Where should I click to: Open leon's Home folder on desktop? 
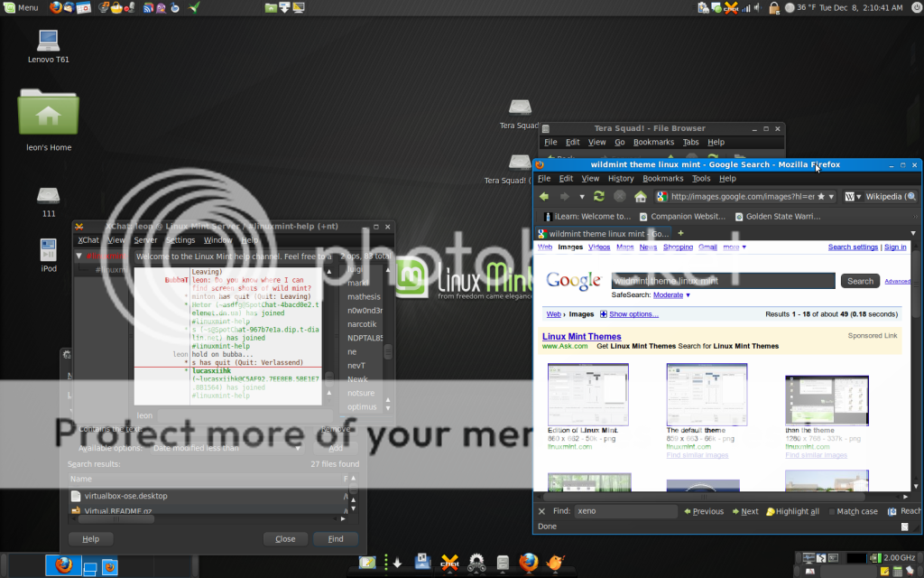[49, 120]
